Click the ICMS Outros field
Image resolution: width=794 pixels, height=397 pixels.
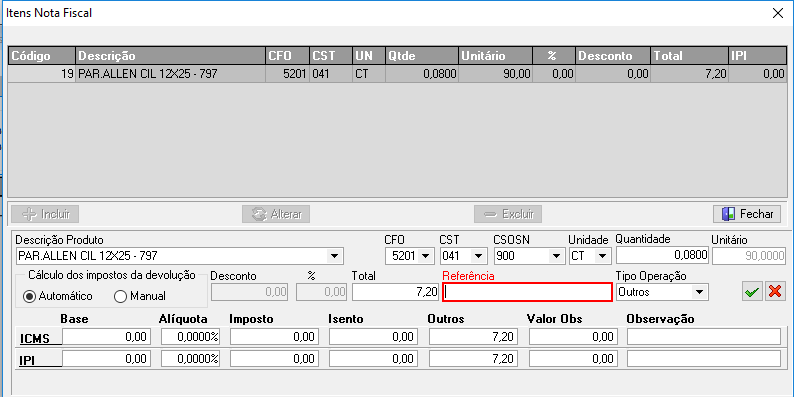point(473,337)
